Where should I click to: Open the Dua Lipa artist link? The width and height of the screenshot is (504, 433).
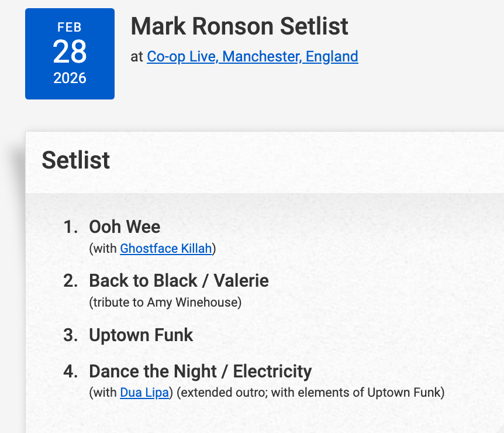144,393
